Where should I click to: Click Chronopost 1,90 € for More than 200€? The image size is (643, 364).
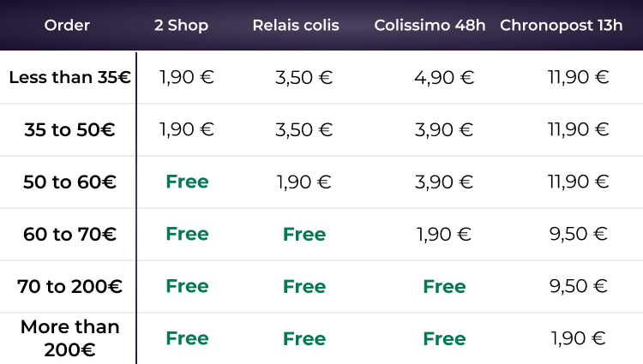(579, 338)
